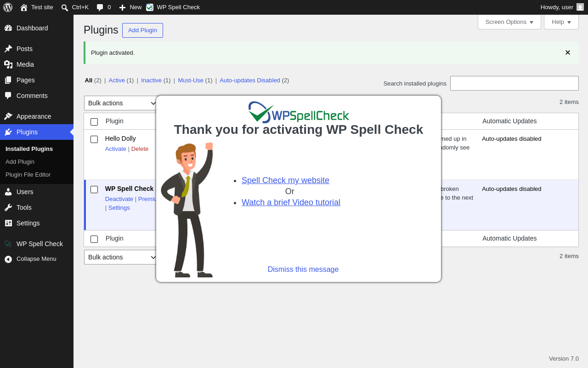Open the WordPress logo menu
Screen dimensions: 588x368
pyautogui.click(x=8, y=7)
